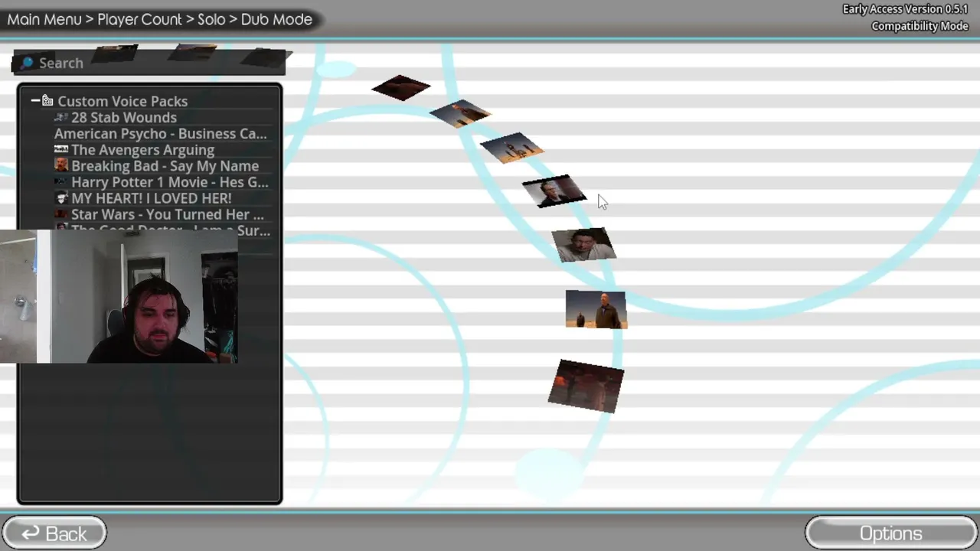Select the American Psycho - Business Ca... pack
The image size is (980, 551).
point(160,134)
